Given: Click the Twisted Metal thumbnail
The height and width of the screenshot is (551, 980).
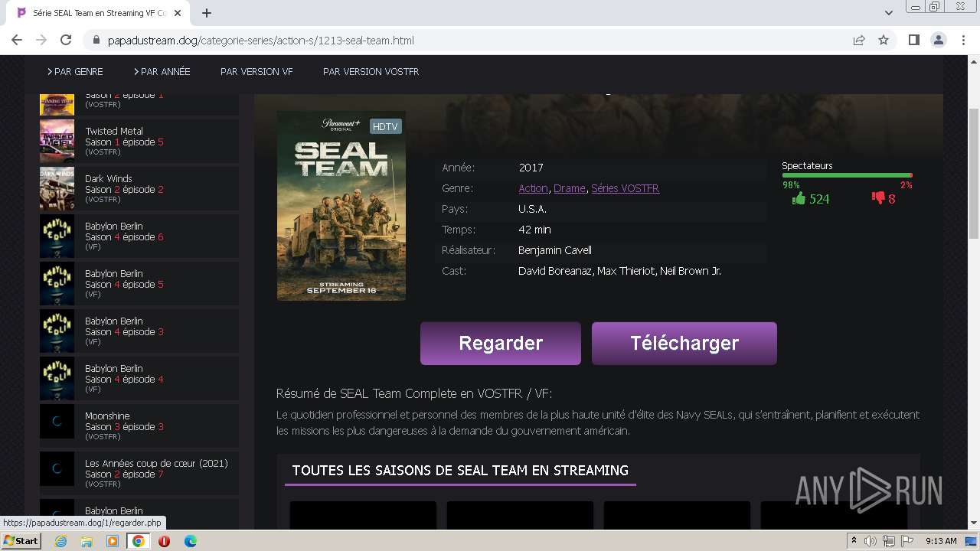Looking at the screenshot, I should (57, 142).
